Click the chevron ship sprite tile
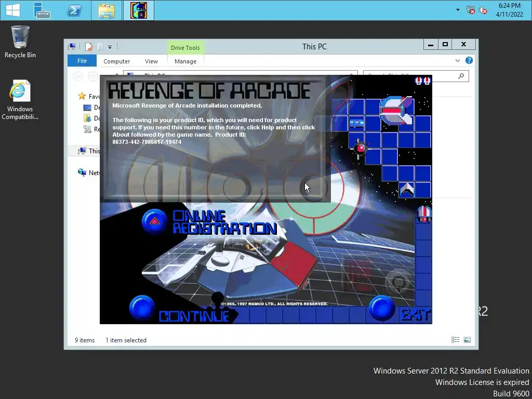Viewport: 532px width, 399px height. (x=407, y=189)
